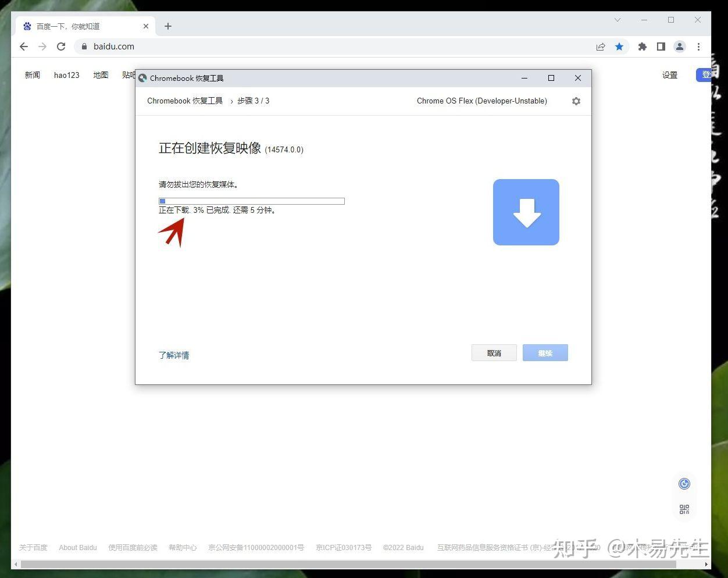Screen dimensions: 728x578
Task: Open 京ICP证030173号 footer link
Action: 344,548
